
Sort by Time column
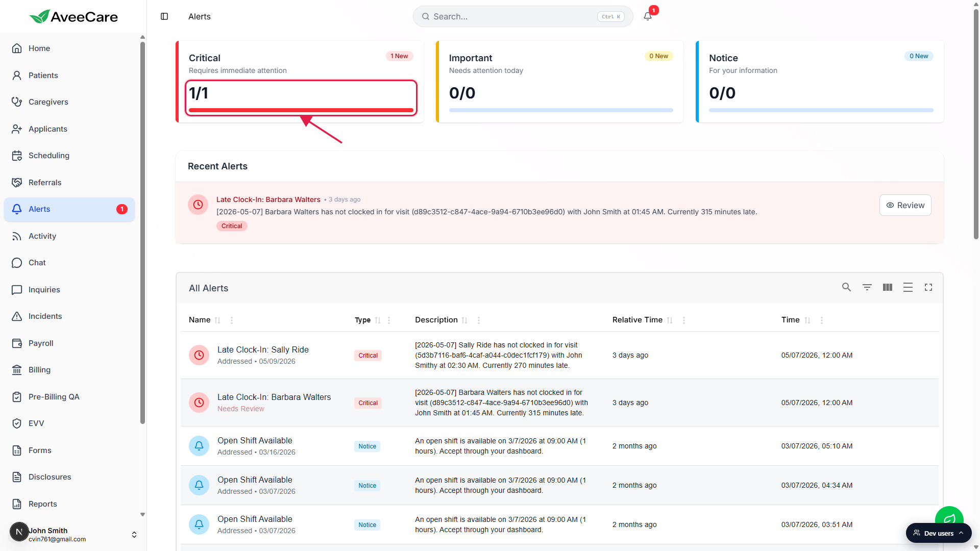[807, 320]
